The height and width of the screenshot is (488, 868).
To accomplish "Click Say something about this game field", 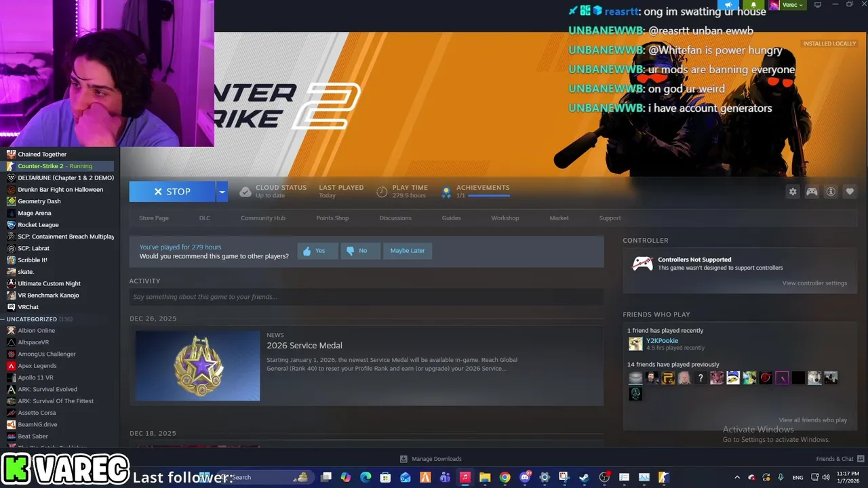I will pos(366,297).
